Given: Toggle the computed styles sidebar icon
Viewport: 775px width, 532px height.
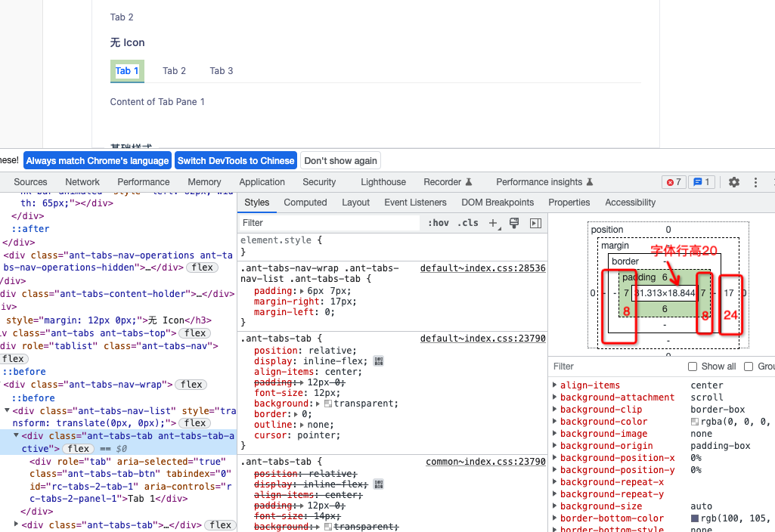Looking at the screenshot, I should coord(535,223).
